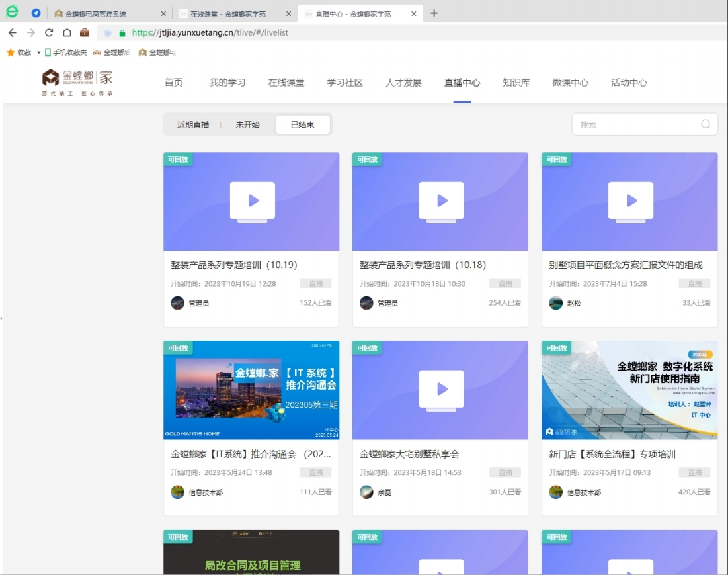Open title 整装产品系列专题培训 (10.18)
728x575 pixels.
tap(423, 265)
